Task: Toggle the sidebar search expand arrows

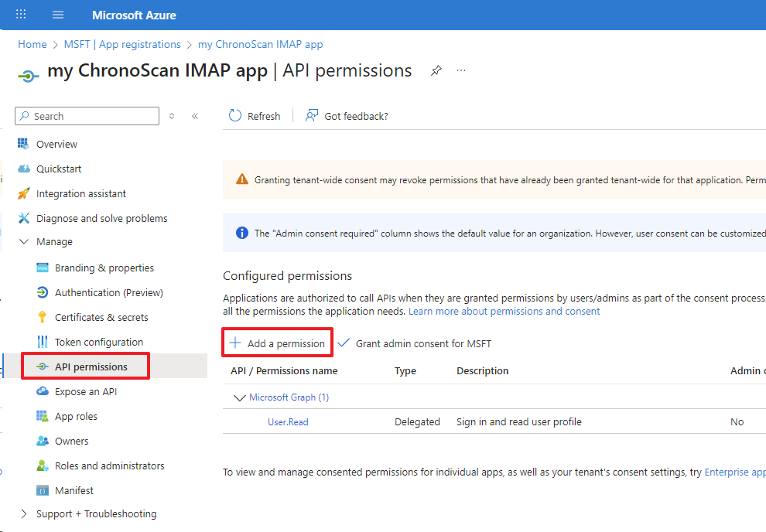Action: (172, 116)
